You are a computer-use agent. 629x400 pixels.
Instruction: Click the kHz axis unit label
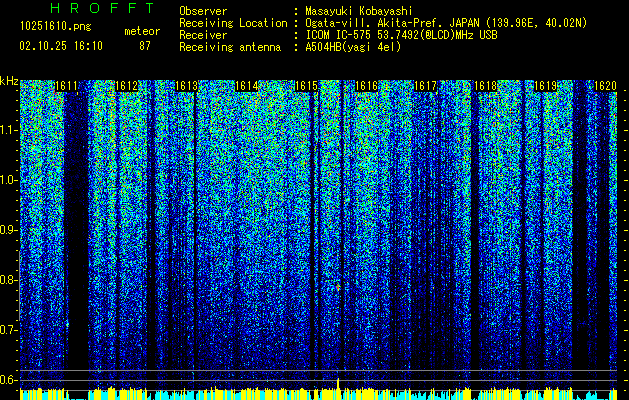9,82
